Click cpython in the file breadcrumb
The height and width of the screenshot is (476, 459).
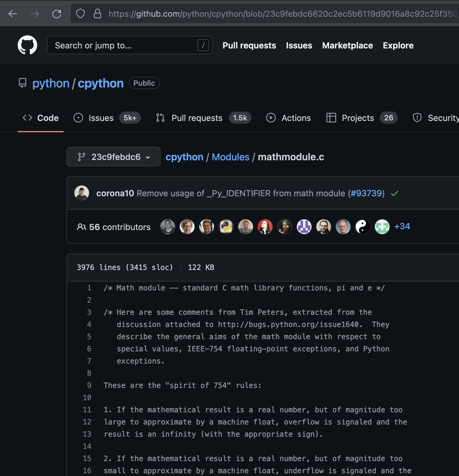click(184, 157)
